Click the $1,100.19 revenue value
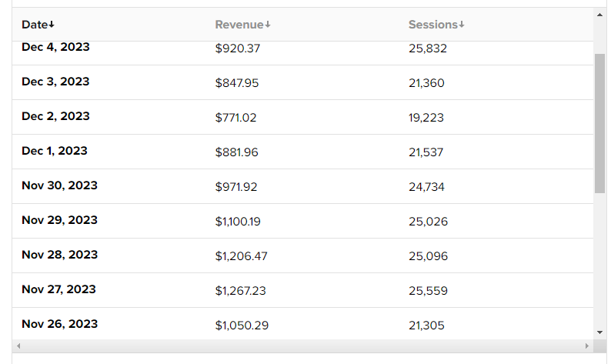The image size is (611, 364). point(238,222)
